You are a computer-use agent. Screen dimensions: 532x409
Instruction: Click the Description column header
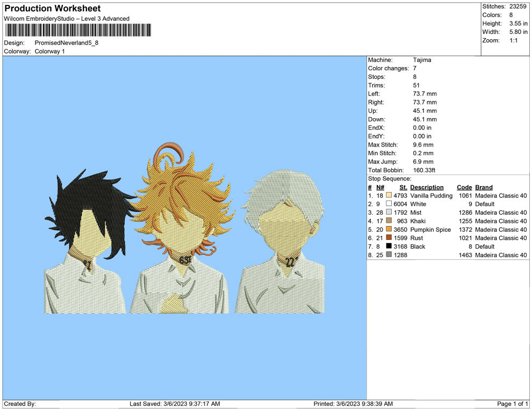[427, 187]
